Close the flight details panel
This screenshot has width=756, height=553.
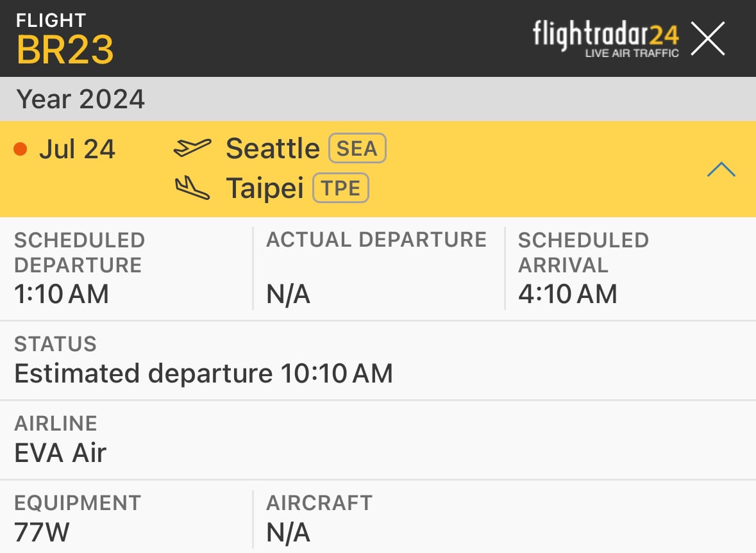point(708,38)
